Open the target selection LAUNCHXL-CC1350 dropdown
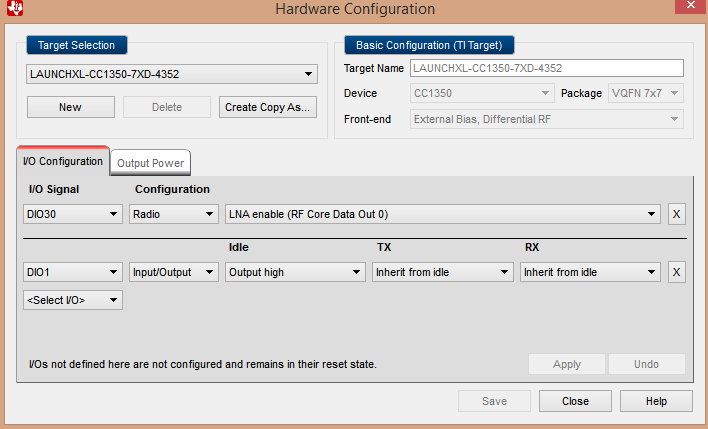This screenshot has width=708, height=429. pos(171,74)
